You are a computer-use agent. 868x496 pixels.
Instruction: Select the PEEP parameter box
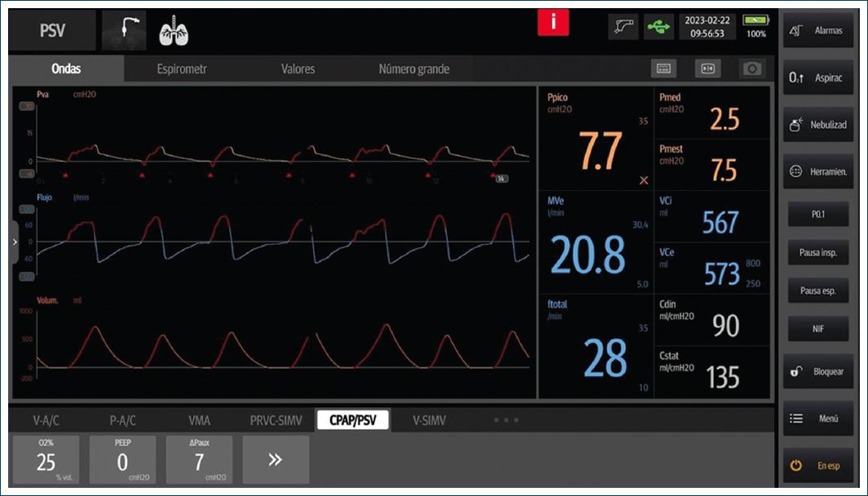(122, 459)
